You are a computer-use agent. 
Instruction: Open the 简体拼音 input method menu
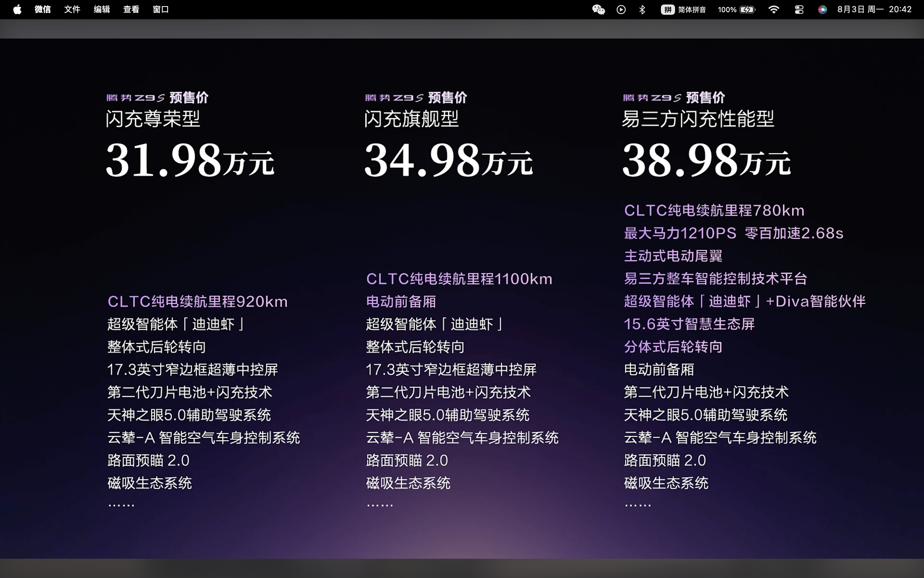tap(683, 10)
